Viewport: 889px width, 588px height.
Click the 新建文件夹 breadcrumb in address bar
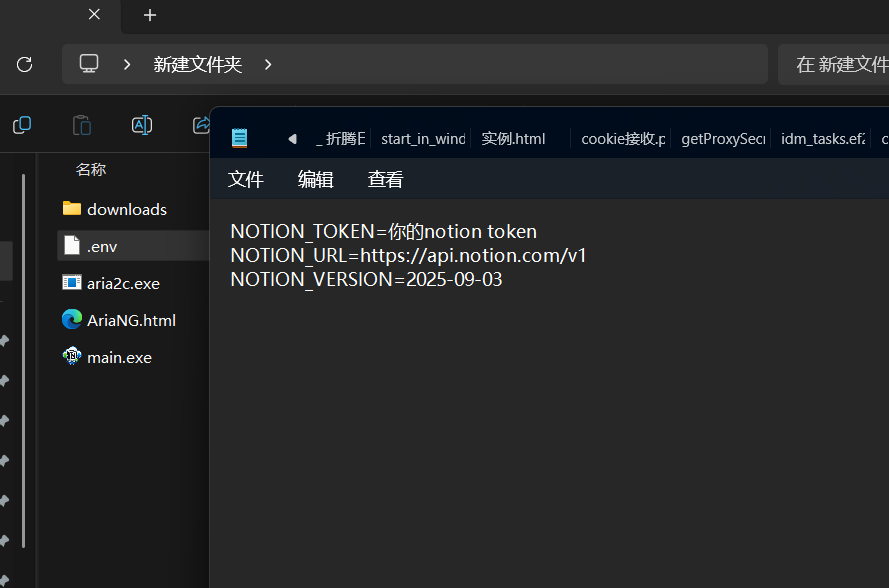click(x=197, y=64)
